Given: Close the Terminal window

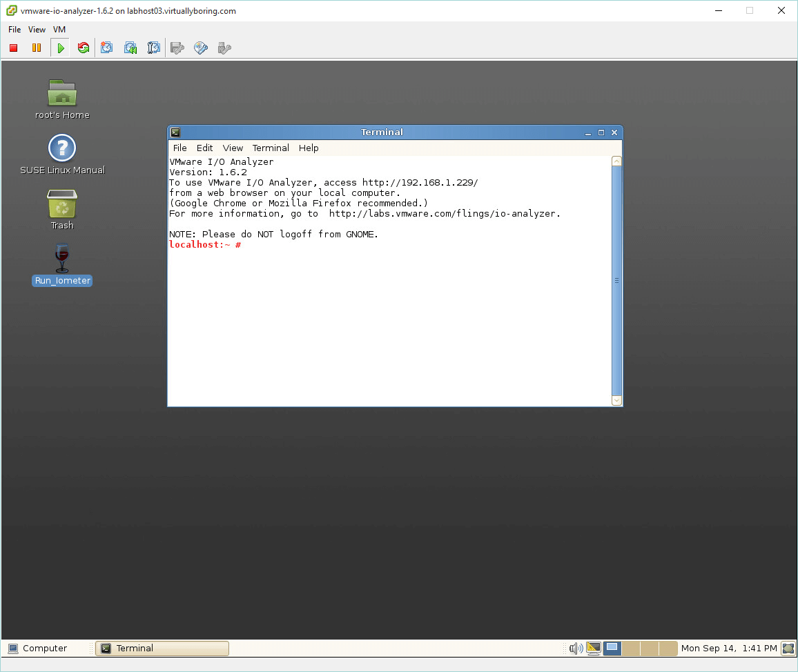Looking at the screenshot, I should click(614, 132).
